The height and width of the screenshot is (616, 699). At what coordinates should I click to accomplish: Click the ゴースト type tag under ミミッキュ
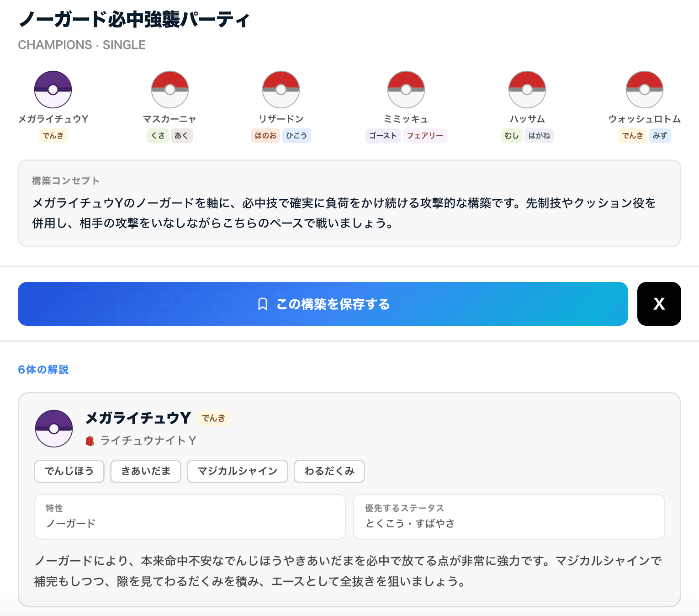(383, 136)
